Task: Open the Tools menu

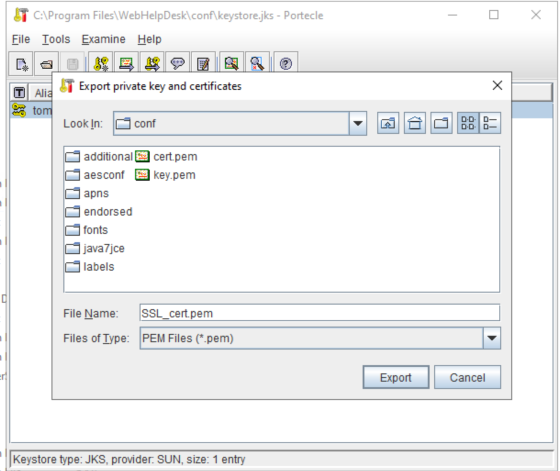Action: (x=56, y=39)
